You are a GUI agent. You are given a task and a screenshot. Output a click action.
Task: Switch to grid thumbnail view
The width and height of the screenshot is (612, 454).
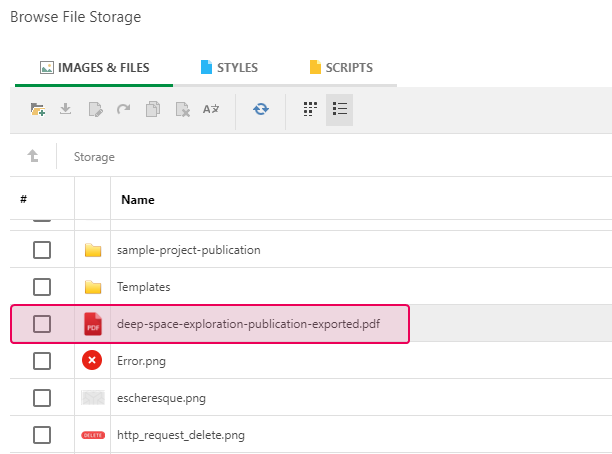pos(310,109)
